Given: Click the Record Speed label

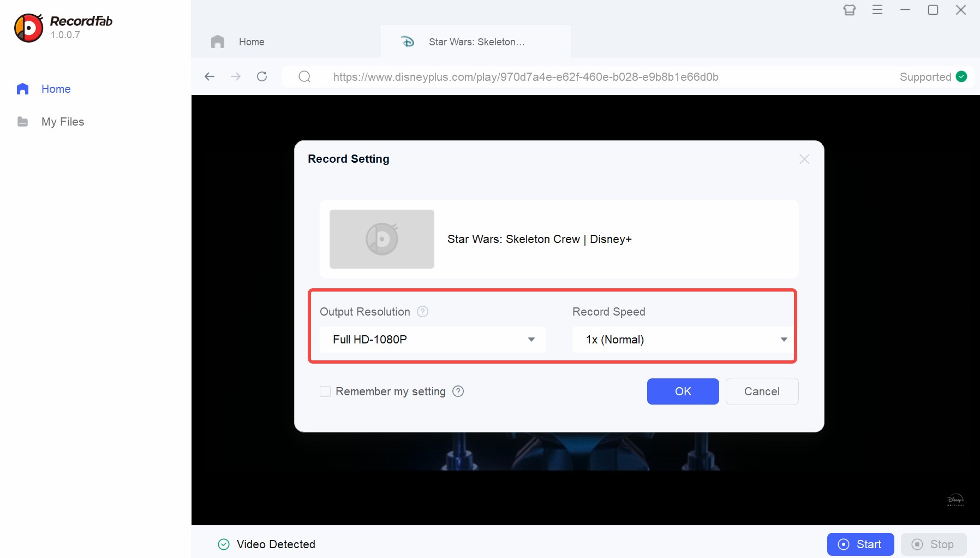Looking at the screenshot, I should point(609,312).
